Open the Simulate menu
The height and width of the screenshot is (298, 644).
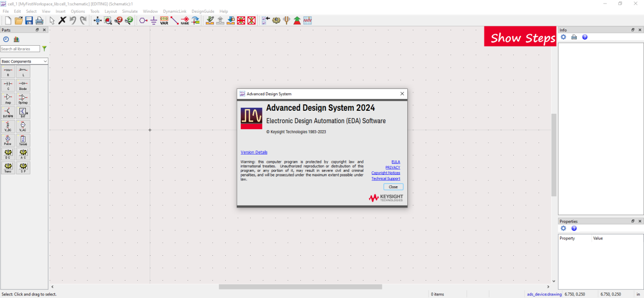coord(130,11)
